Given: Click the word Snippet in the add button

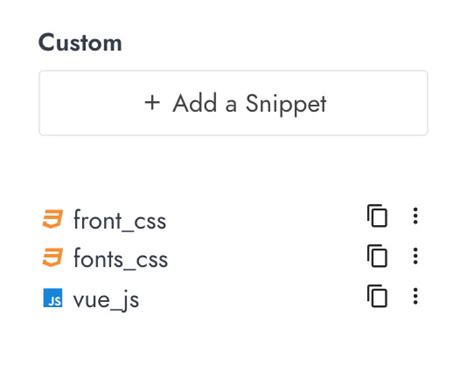Looking at the screenshot, I should click(x=286, y=104).
